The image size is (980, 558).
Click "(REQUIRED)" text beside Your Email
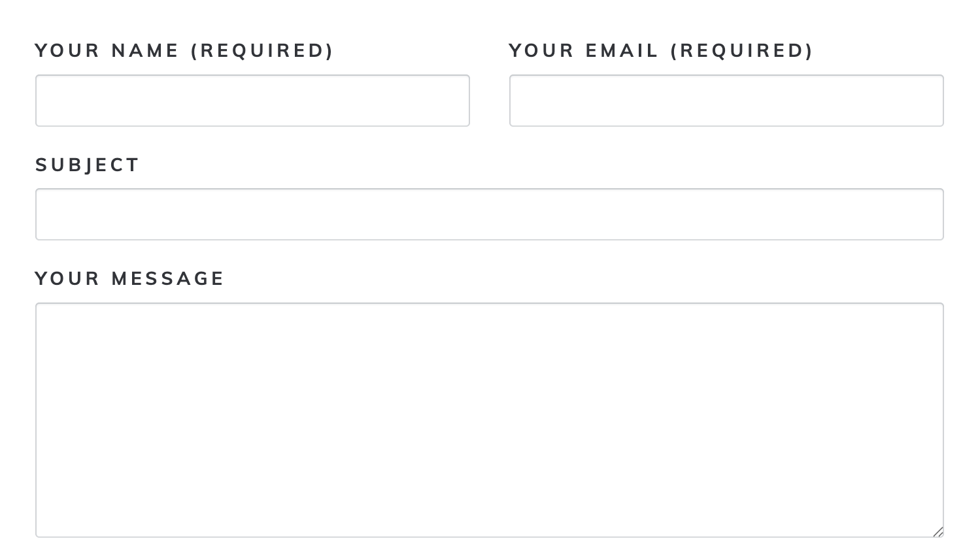click(x=742, y=51)
